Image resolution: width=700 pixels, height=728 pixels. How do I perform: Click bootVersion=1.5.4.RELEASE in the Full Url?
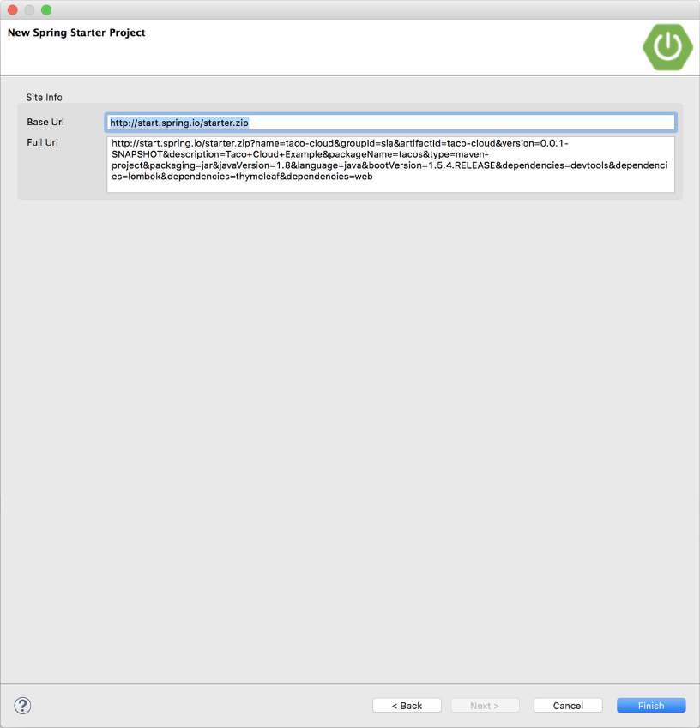click(432, 165)
